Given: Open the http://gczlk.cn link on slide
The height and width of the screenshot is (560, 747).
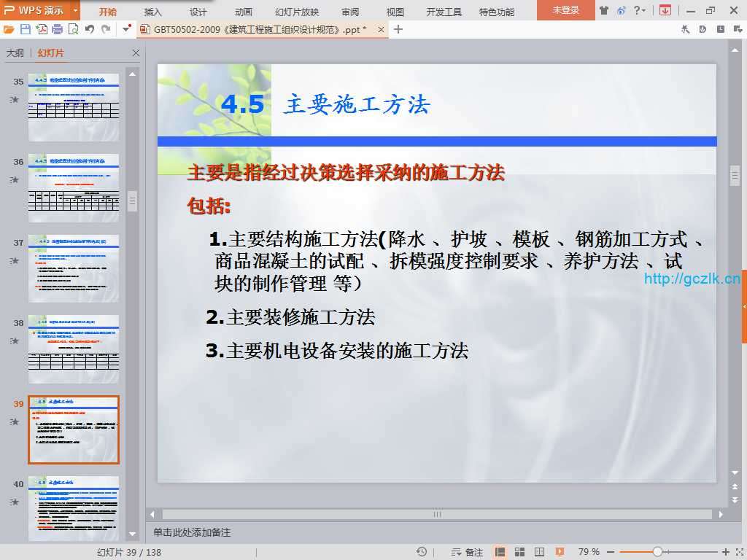Looking at the screenshot, I should (x=692, y=279).
